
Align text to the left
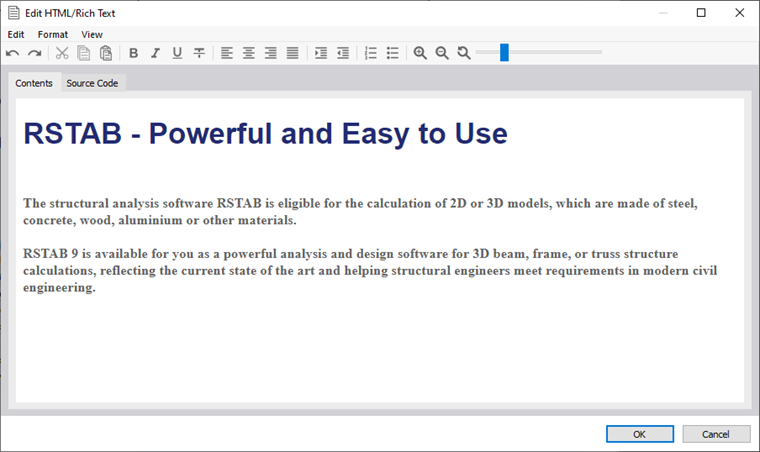click(x=227, y=53)
